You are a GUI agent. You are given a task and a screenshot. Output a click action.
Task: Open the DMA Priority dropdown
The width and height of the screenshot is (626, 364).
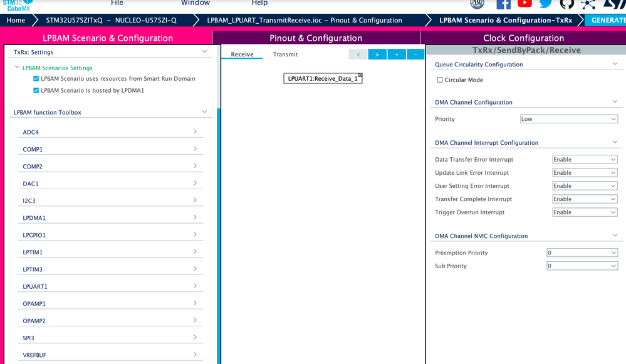pyautogui.click(x=569, y=119)
